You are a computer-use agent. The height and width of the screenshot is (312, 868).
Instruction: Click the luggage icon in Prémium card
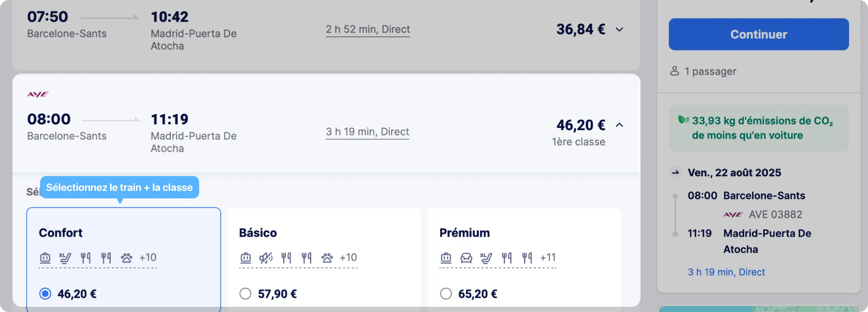(446, 257)
